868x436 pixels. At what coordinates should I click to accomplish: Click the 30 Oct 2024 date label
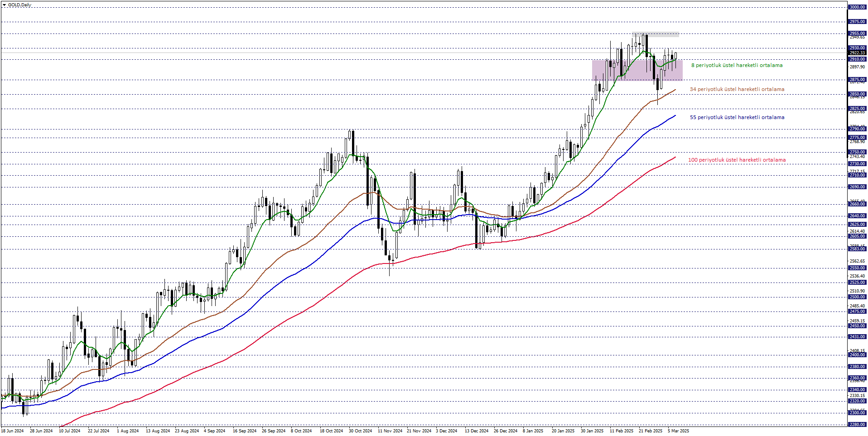360,431
